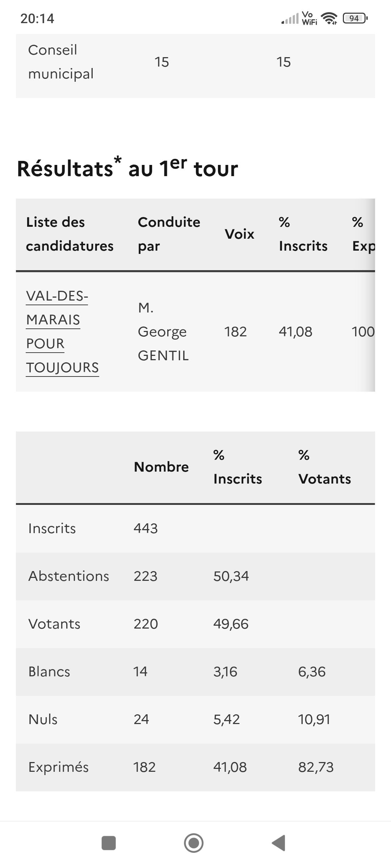Tap the cellular signal bars icon
The height and width of the screenshot is (868, 391).
[290, 19]
